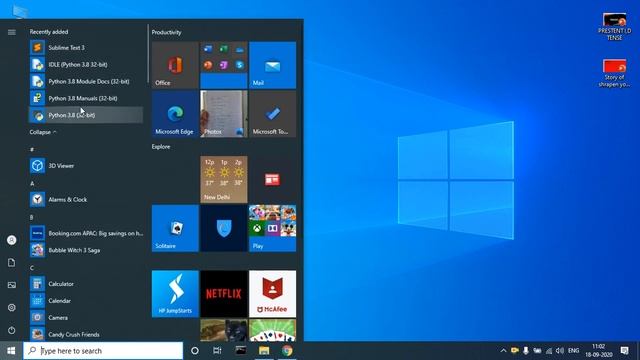The width and height of the screenshot is (640, 360).
Task: Click the Explore group title
Action: [x=161, y=147]
